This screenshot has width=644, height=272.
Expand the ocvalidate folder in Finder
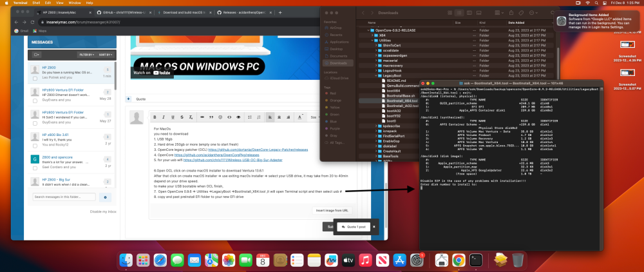point(375,50)
